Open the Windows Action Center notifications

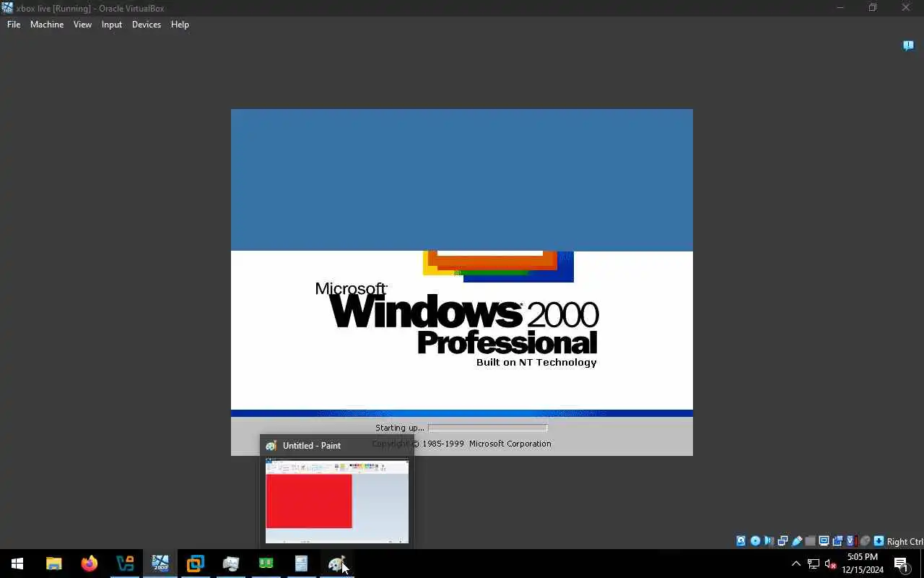click(x=901, y=564)
